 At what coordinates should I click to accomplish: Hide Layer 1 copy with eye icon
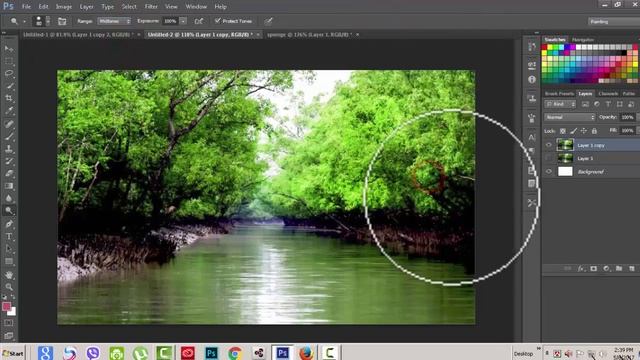click(549, 145)
